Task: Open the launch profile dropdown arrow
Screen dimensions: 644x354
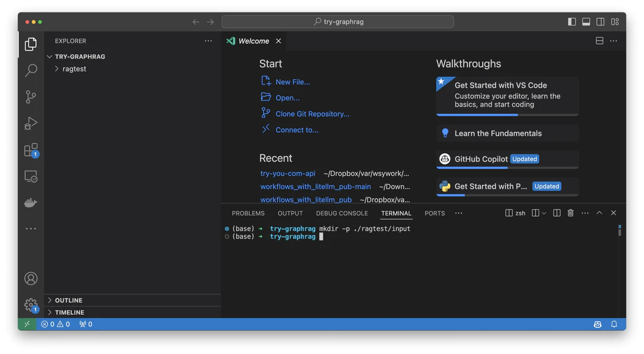Action: (544, 213)
